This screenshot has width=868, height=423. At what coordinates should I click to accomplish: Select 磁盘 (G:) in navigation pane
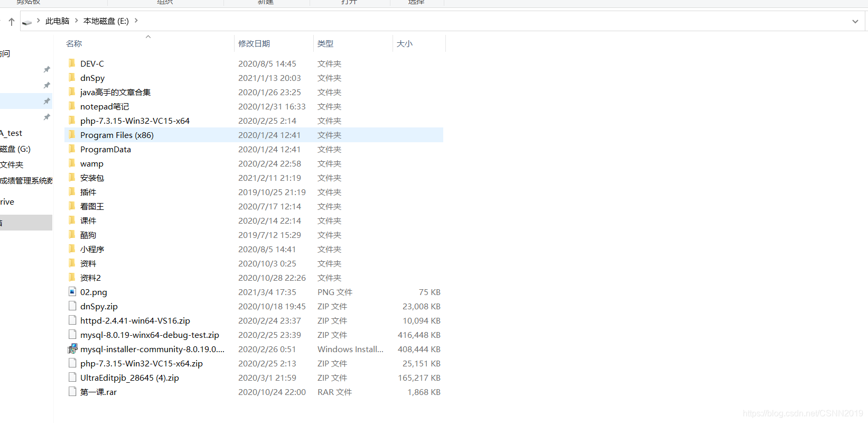tap(15, 149)
